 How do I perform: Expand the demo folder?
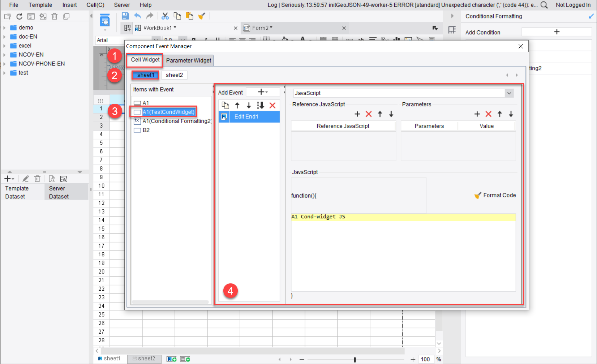point(4,27)
